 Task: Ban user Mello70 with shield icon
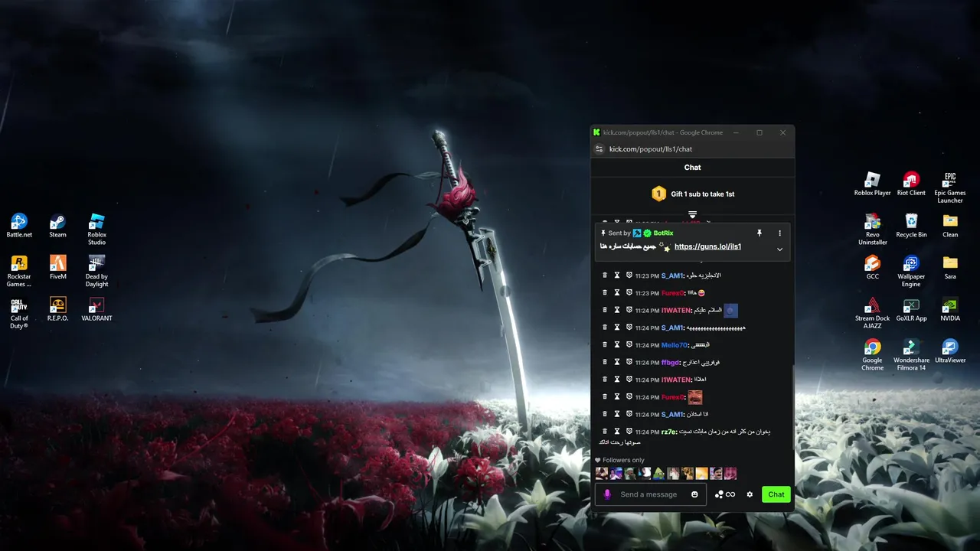(x=629, y=344)
